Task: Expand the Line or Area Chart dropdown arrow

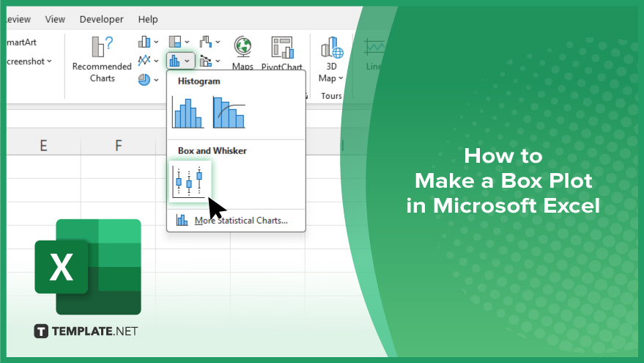Action: [156, 61]
